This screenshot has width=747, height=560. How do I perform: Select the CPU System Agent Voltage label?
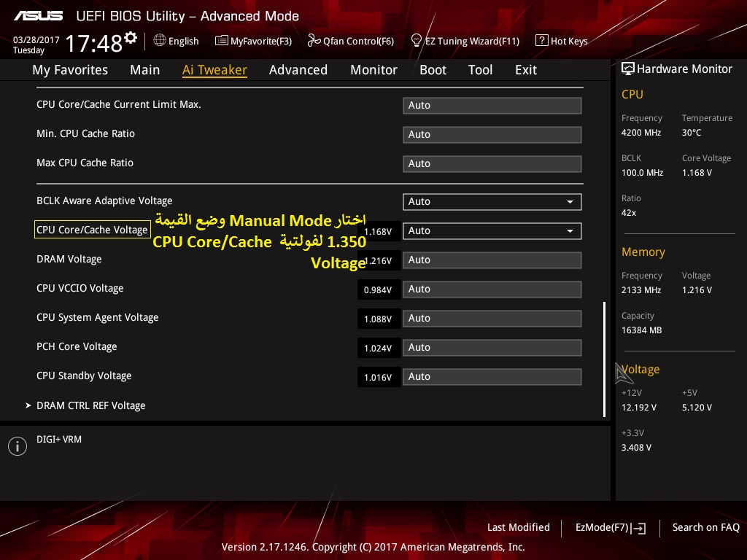[x=98, y=318]
